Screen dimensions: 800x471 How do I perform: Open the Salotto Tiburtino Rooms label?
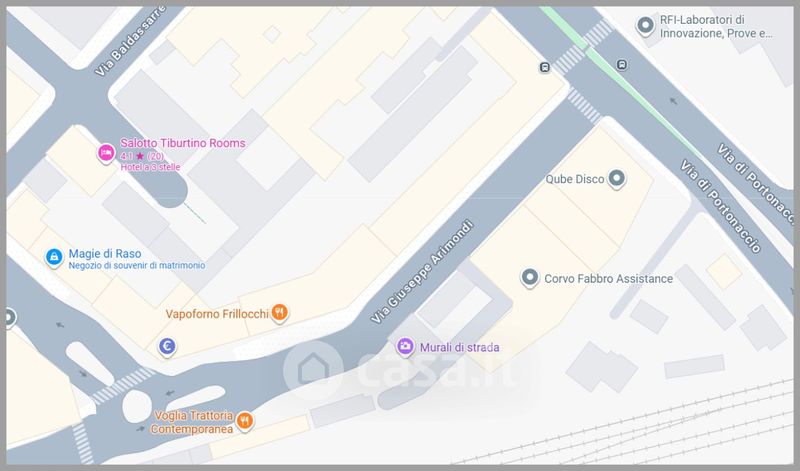[x=182, y=143]
